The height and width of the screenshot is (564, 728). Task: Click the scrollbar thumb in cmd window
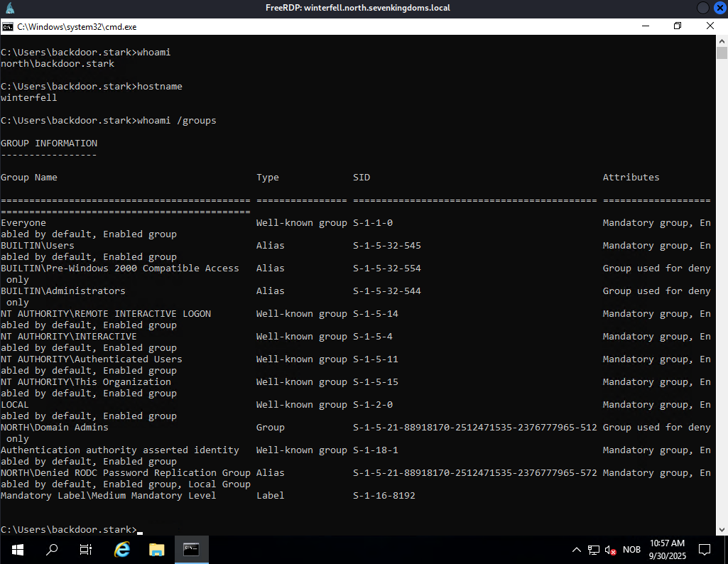click(x=722, y=53)
